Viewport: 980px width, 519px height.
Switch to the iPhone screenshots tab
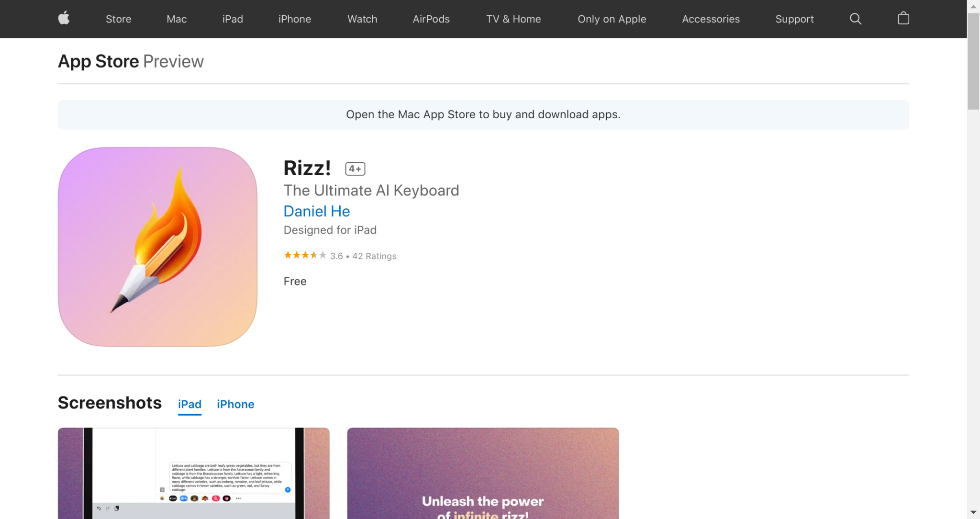point(235,404)
